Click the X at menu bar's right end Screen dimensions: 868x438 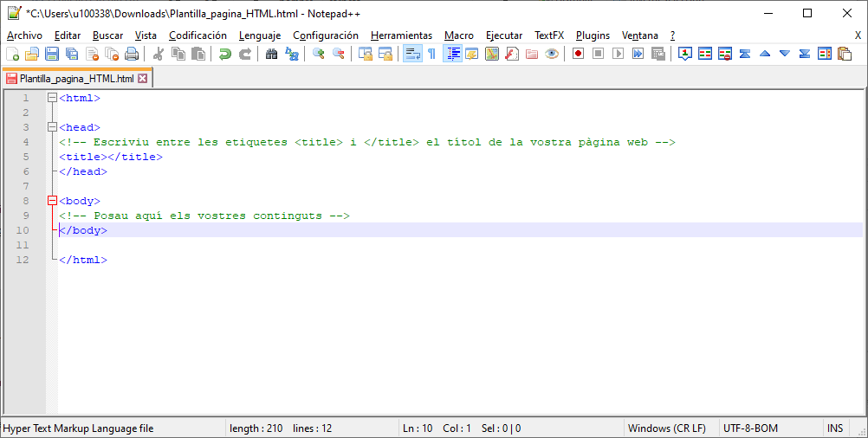[858, 35]
